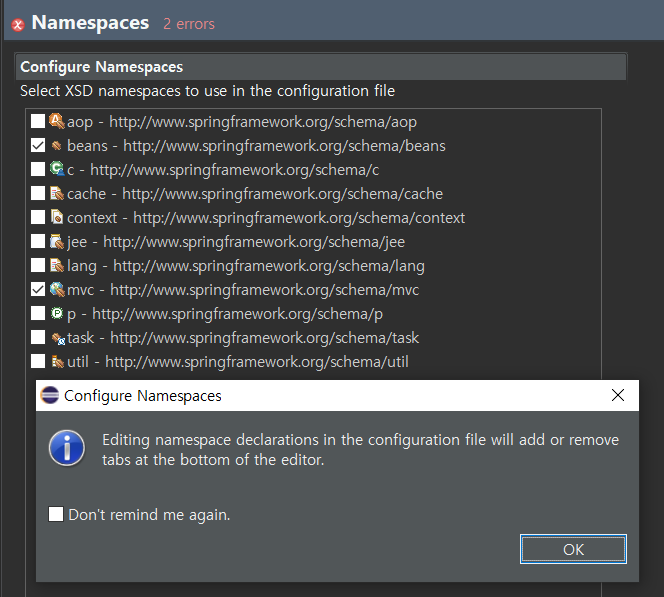The image size is (664, 597).
Task: Check the task namespace checkbox
Action: tap(38, 337)
